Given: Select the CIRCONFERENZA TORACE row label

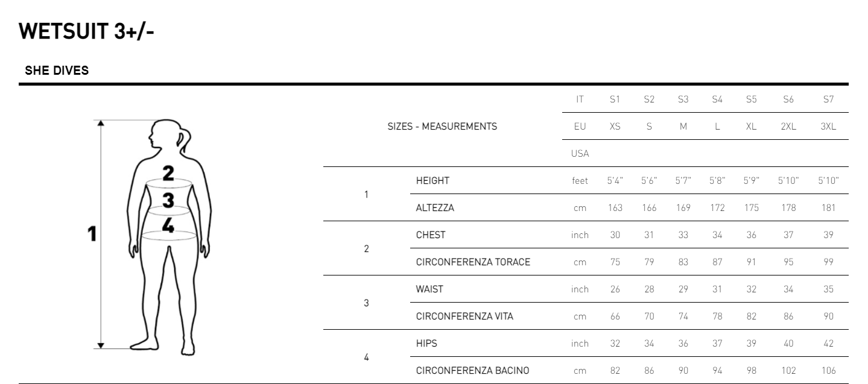Looking at the screenshot, I should click(x=473, y=262).
